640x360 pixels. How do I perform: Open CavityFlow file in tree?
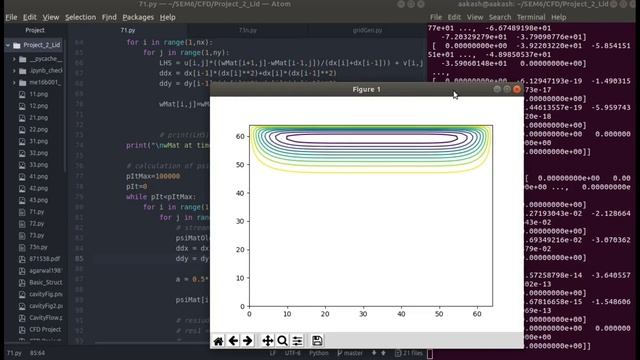tap(46, 318)
